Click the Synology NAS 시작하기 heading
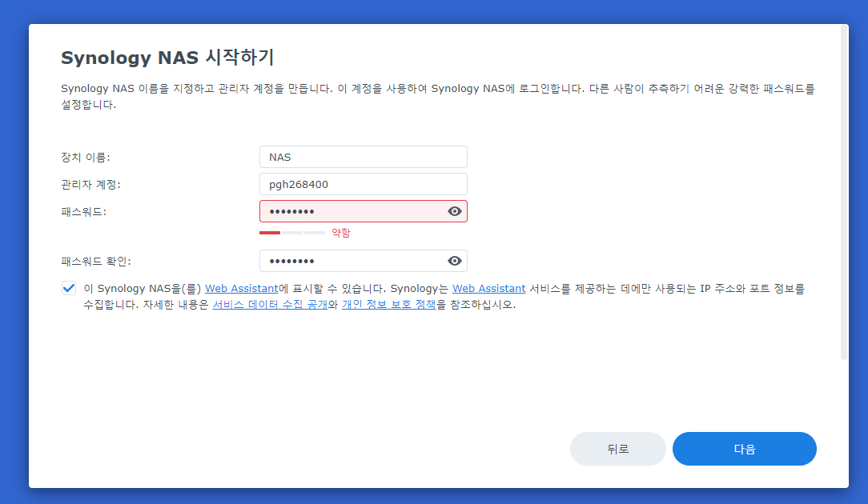The image size is (868, 504). 167,58
